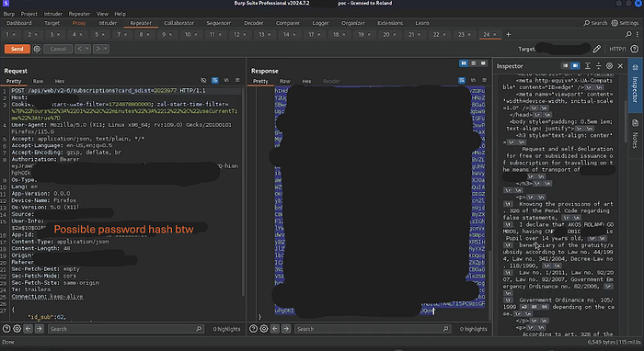Viewport: 644px width, 351px height.
Task: Switch to the Sequencer tab
Action: point(219,23)
